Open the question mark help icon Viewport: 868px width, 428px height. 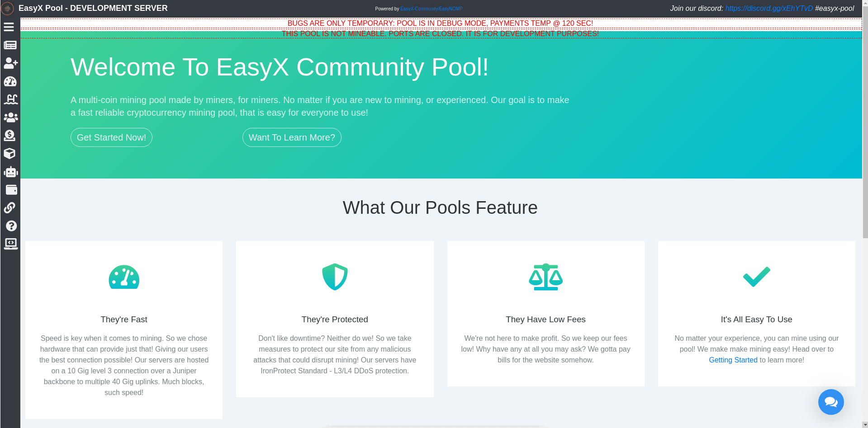[11, 226]
